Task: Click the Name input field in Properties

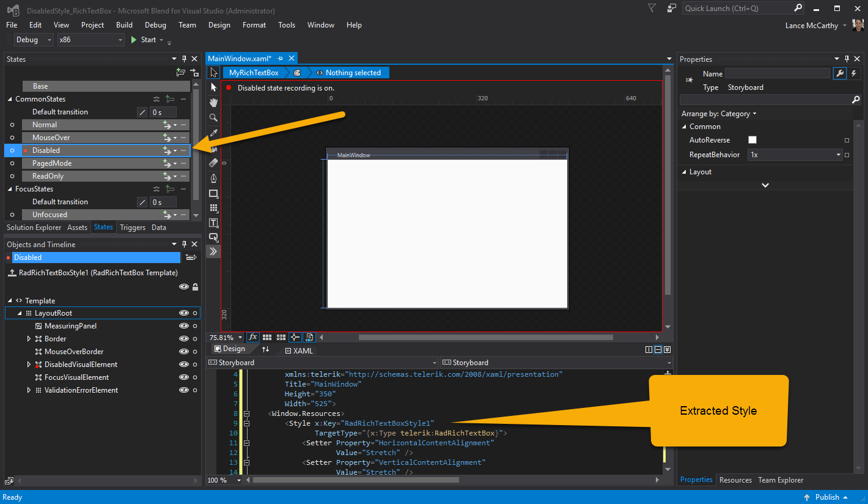Action: (x=777, y=73)
